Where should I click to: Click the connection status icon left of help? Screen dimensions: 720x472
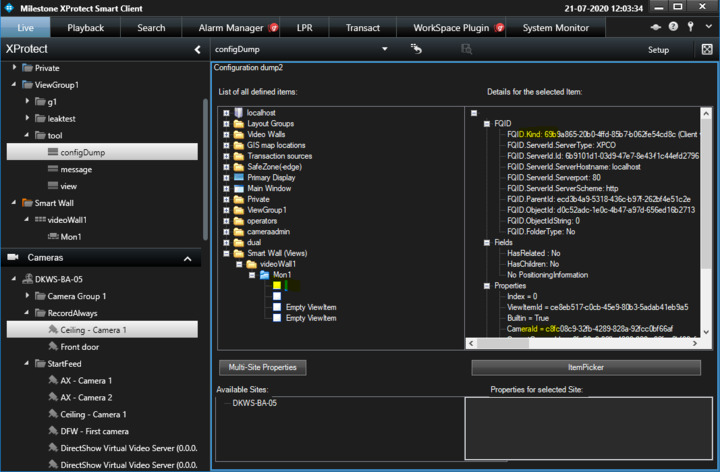coord(655,28)
